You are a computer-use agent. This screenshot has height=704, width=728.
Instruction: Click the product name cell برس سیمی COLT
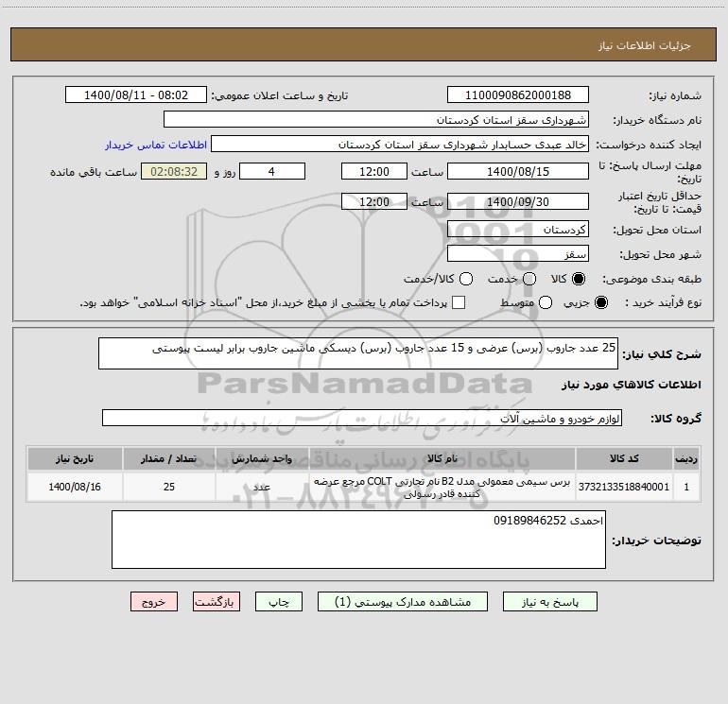click(442, 488)
